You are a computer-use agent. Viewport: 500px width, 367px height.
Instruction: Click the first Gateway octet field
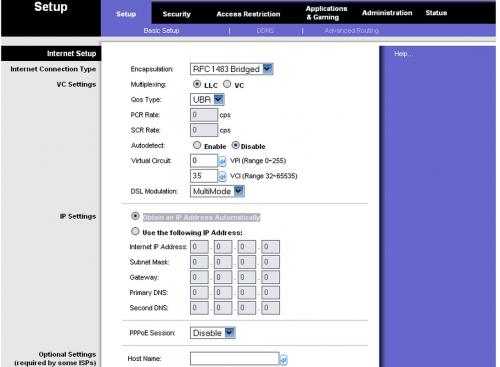tap(199, 277)
